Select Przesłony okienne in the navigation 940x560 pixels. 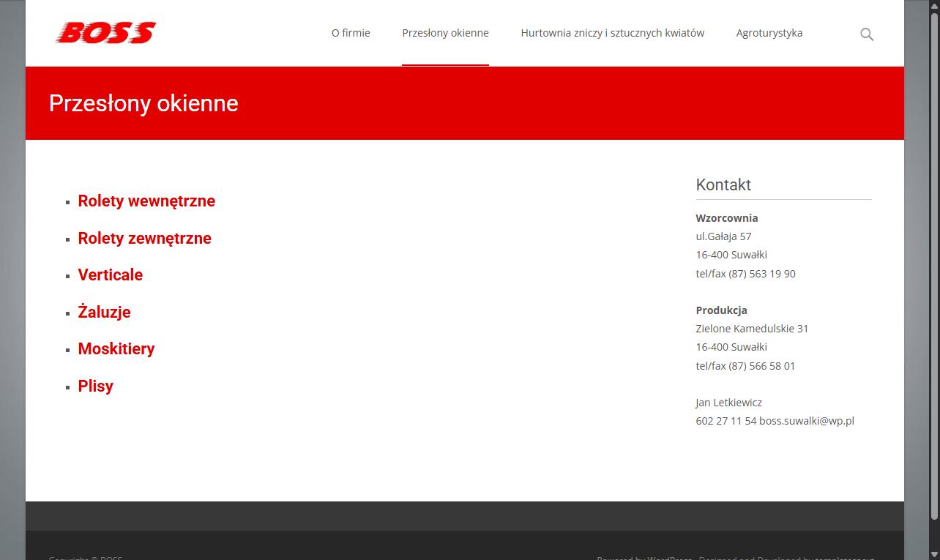445,33
